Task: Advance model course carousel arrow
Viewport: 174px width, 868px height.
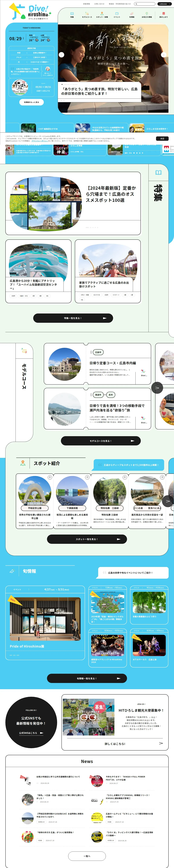Action: click(x=157, y=388)
